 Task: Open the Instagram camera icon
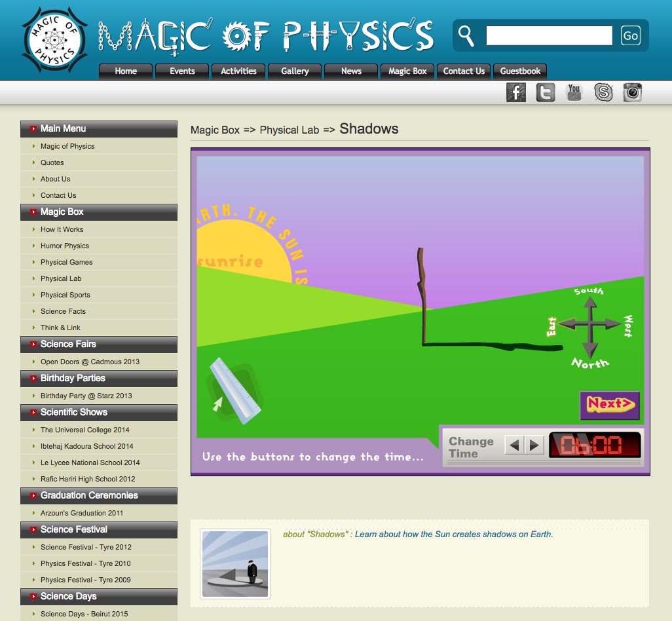(x=632, y=92)
